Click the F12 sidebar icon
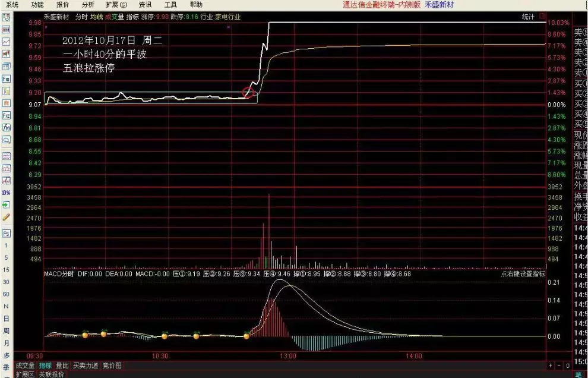This screenshot has width=588, height=378. 7,116
